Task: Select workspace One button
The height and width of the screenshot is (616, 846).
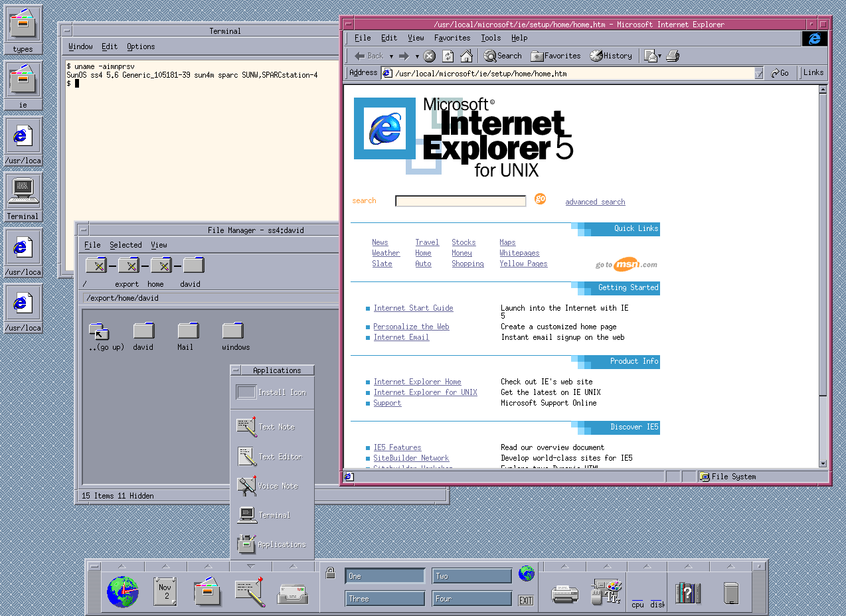Action: [385, 576]
